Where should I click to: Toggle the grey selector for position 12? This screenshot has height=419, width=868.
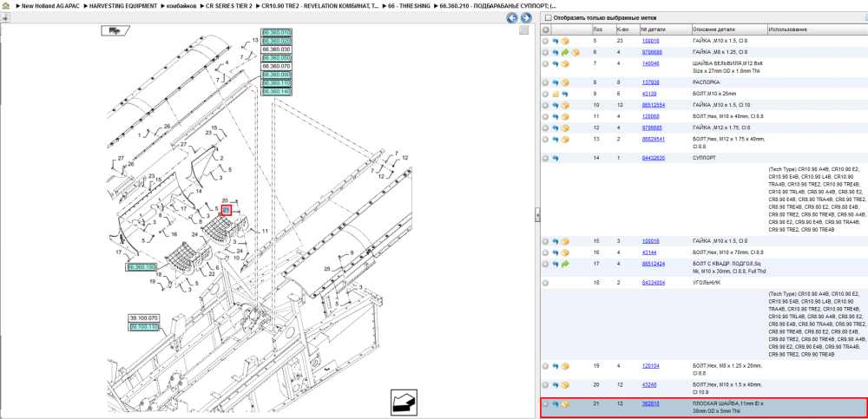(x=545, y=128)
